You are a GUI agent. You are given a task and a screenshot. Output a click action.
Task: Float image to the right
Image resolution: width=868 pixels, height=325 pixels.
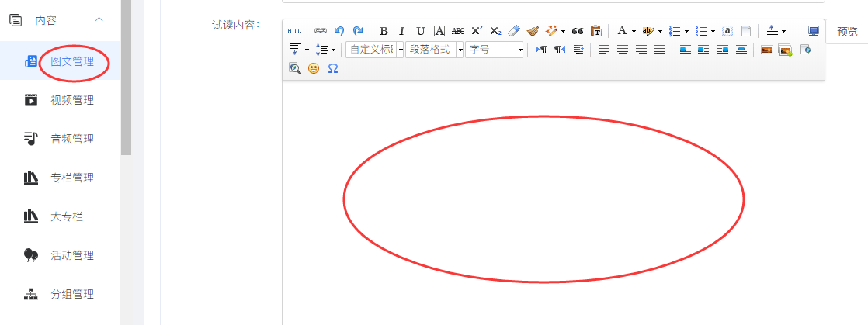(x=722, y=50)
